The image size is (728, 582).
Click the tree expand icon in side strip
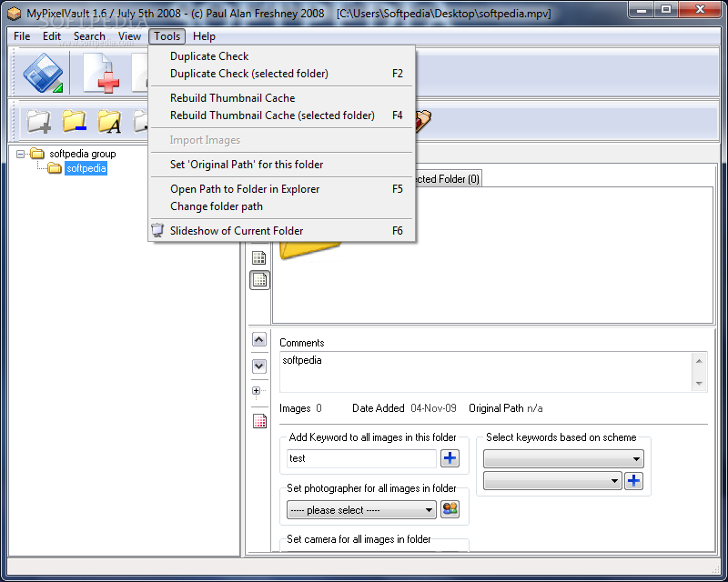(x=258, y=392)
